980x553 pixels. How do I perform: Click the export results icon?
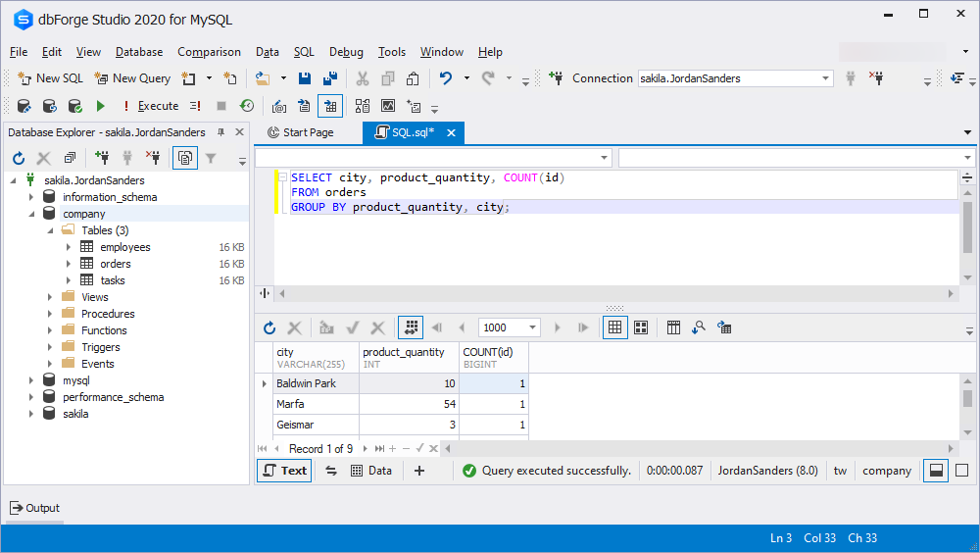[724, 327]
